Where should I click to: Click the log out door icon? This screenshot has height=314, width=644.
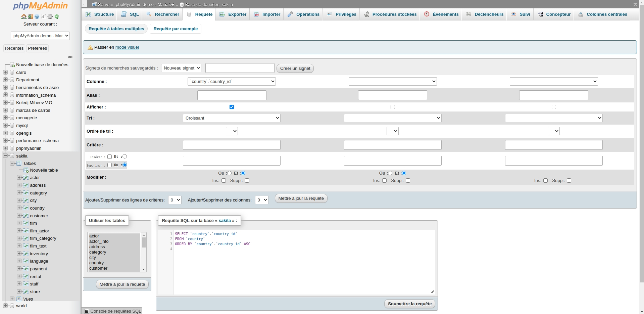click(x=30, y=16)
